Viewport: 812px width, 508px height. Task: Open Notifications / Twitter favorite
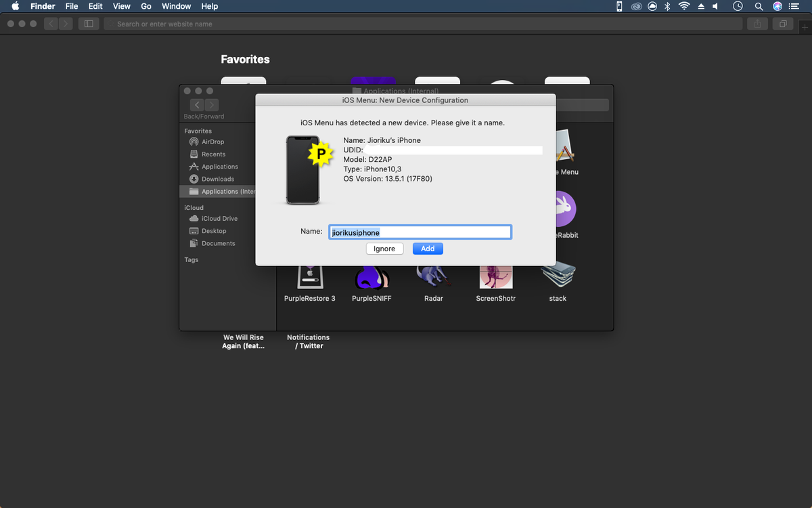309,341
